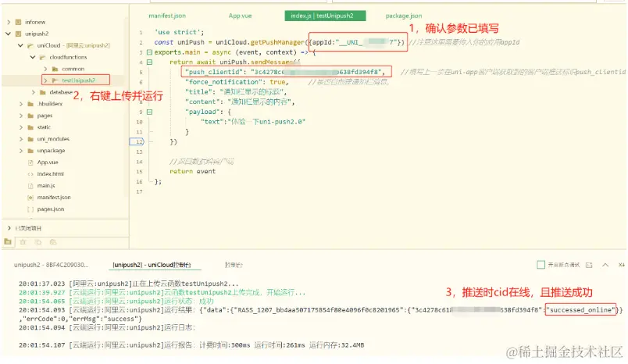Click the "title" property code line
The image size is (628, 364).
coord(236,92)
